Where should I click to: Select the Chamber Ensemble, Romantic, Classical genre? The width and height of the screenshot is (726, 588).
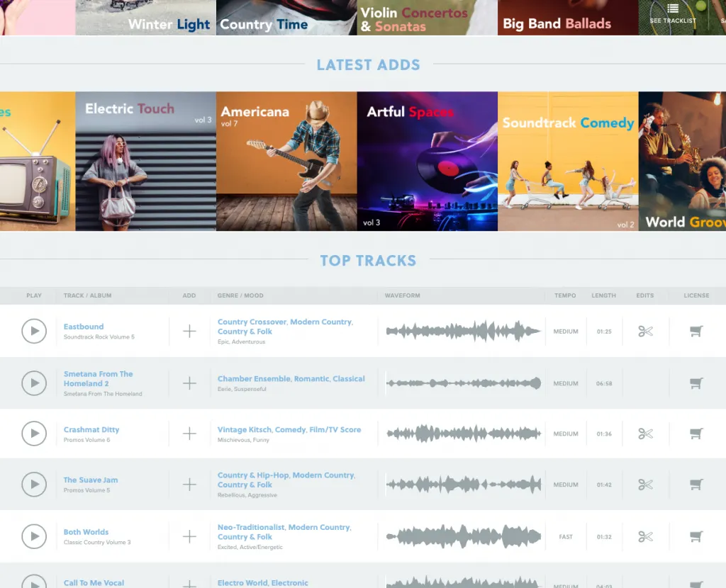pyautogui.click(x=291, y=378)
